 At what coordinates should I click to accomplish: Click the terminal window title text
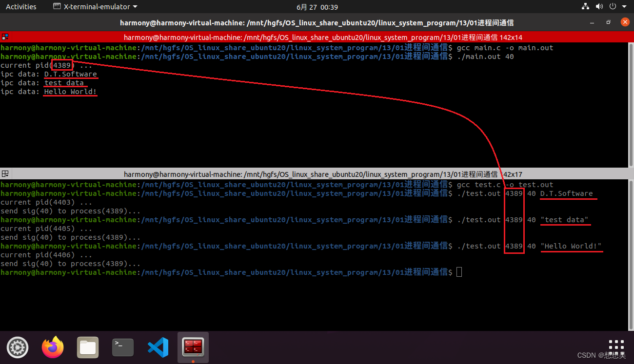pos(317,22)
